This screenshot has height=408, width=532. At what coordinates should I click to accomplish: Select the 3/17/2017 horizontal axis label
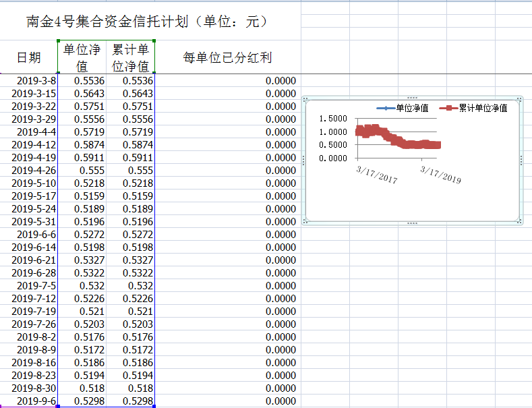(x=377, y=175)
